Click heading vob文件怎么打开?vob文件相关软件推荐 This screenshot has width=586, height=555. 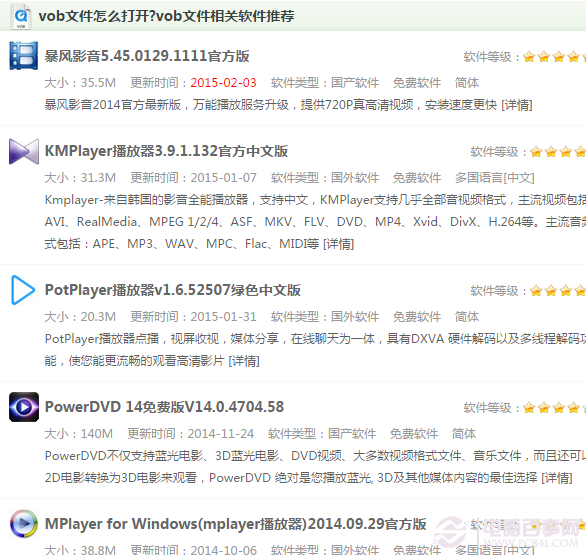point(166,16)
